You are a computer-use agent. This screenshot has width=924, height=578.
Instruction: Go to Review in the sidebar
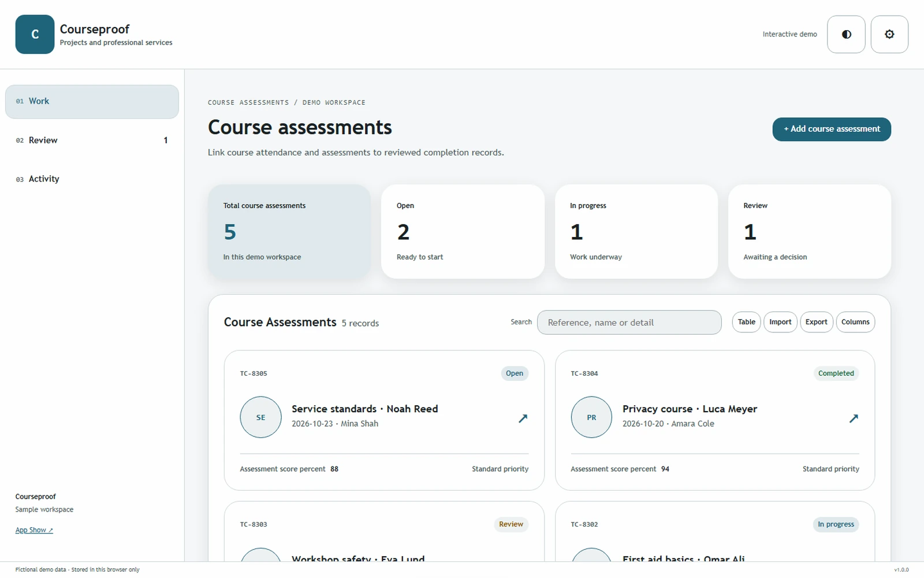point(92,140)
